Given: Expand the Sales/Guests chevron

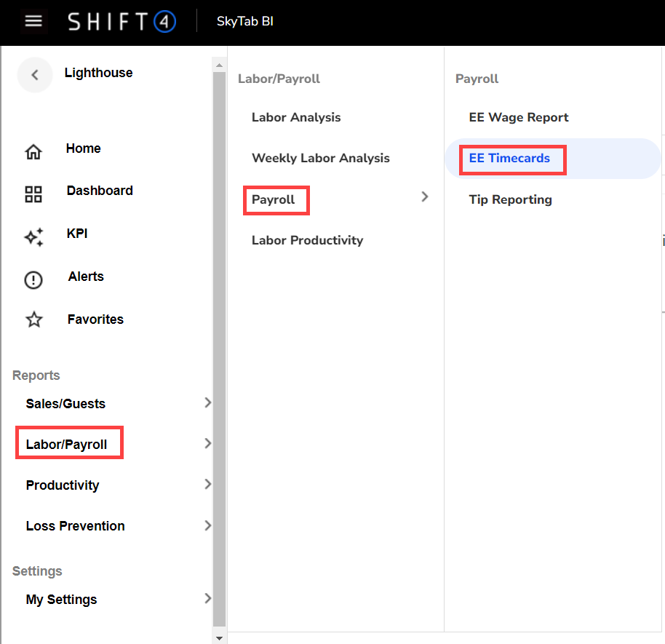Looking at the screenshot, I should pyautogui.click(x=207, y=403).
